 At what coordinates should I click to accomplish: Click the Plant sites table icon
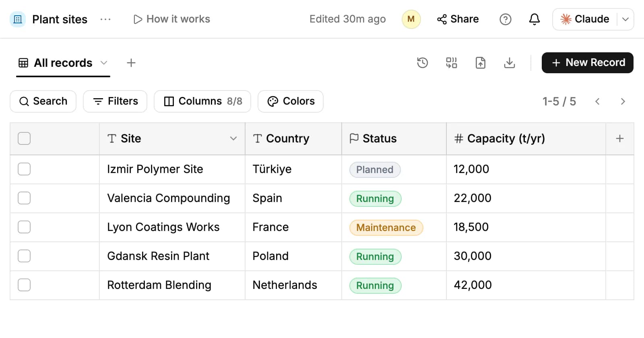(x=18, y=19)
